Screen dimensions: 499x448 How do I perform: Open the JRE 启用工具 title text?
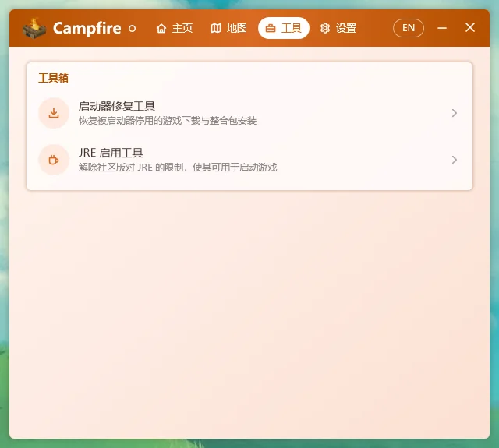pyautogui.click(x=111, y=153)
